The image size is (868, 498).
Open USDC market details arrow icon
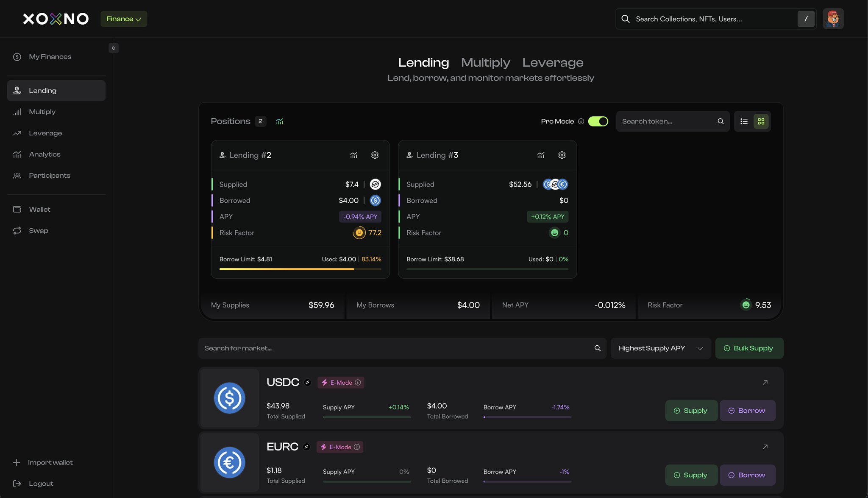(x=765, y=382)
